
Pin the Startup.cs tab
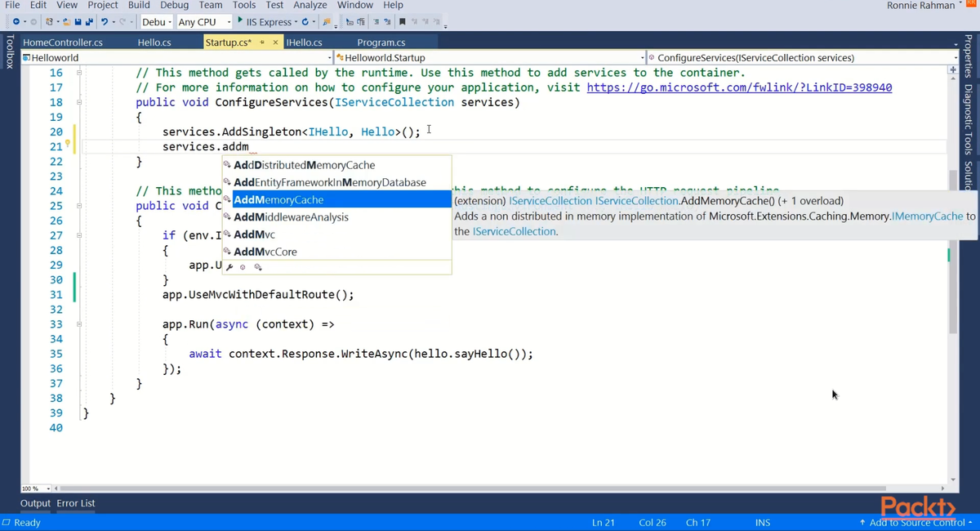tap(262, 42)
